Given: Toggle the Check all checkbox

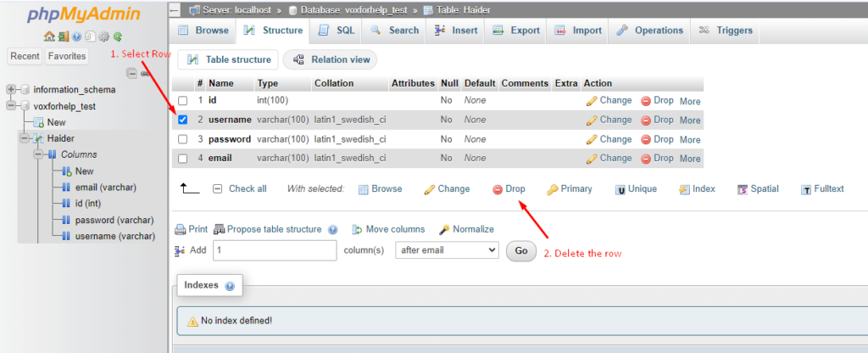Looking at the screenshot, I should [218, 189].
